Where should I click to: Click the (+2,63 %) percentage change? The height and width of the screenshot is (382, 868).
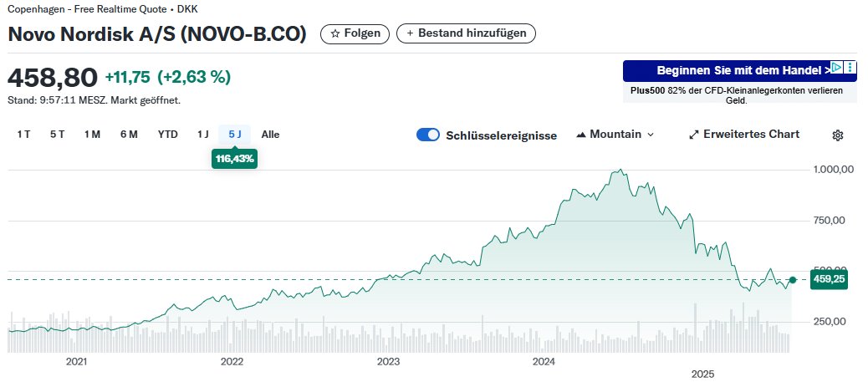pyautogui.click(x=194, y=78)
